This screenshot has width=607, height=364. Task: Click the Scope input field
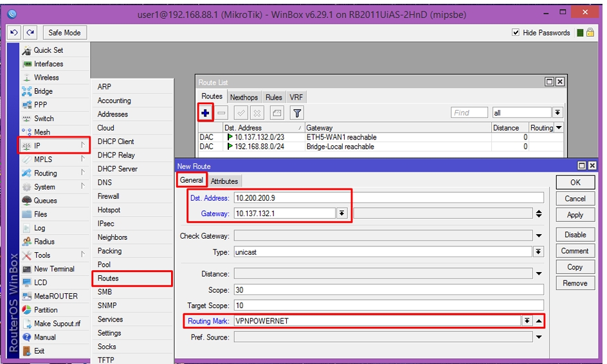coord(388,290)
